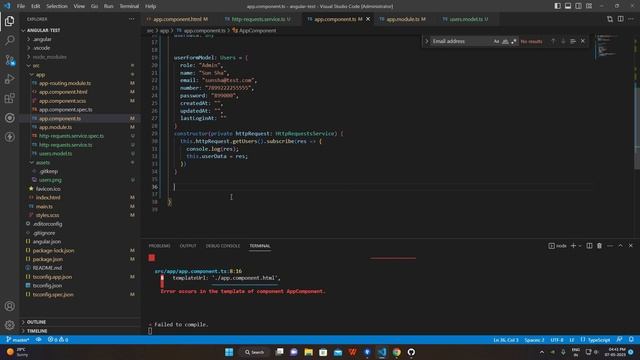Open the Extensions view
Screen dimensions: 640x360
[x=9, y=98]
